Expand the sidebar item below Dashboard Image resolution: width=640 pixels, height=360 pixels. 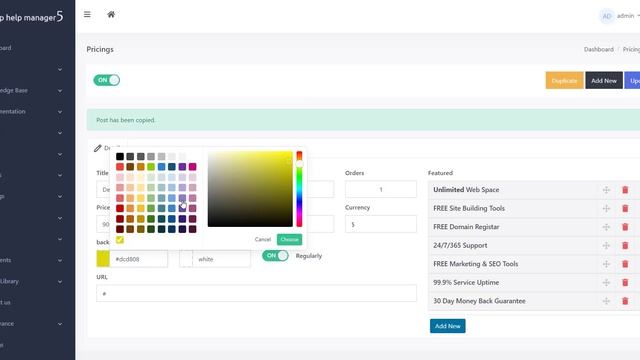point(60,69)
